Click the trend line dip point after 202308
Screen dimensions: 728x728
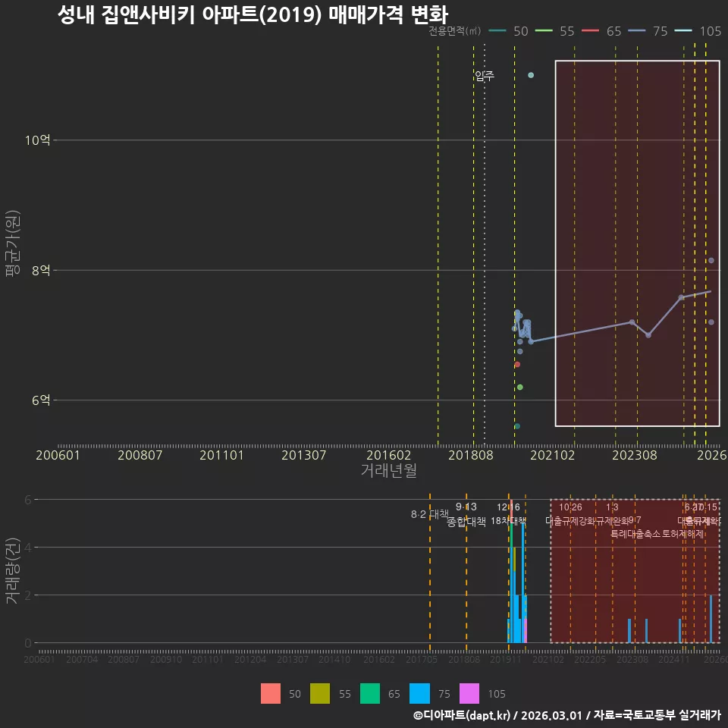click(x=648, y=335)
